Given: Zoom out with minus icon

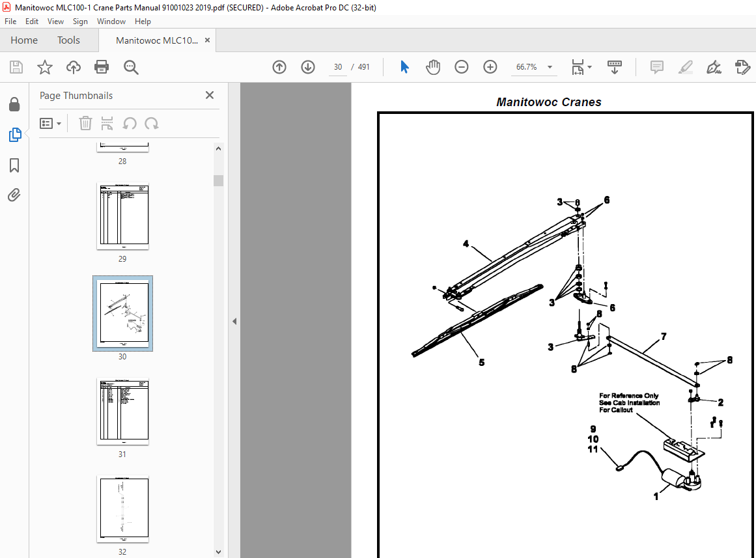Looking at the screenshot, I should coord(462,67).
